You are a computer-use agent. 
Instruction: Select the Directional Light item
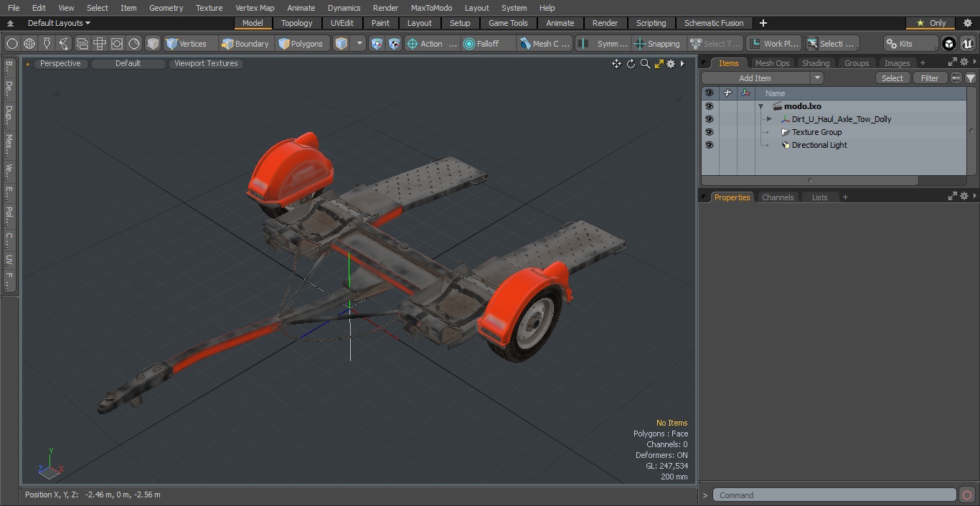819,145
